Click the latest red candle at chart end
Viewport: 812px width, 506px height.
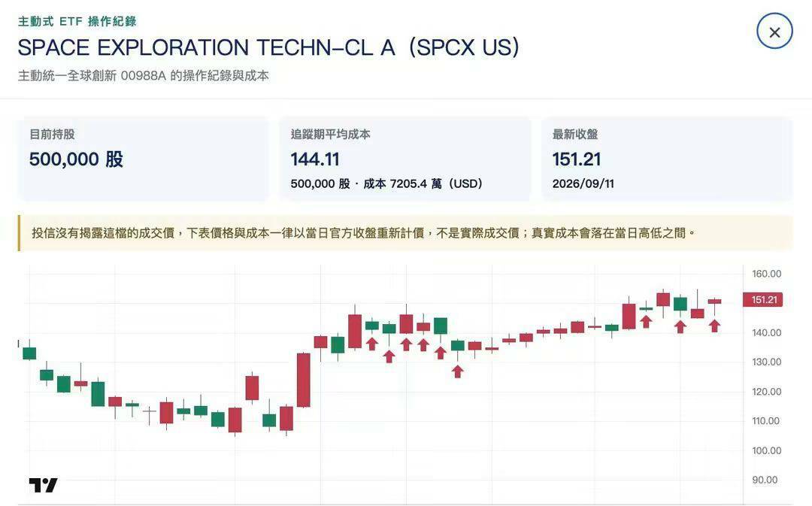(x=715, y=301)
